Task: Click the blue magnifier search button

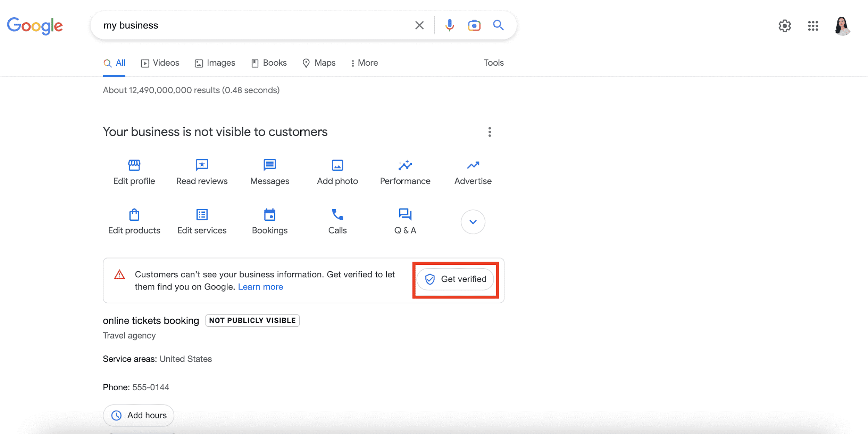Action: coord(498,25)
